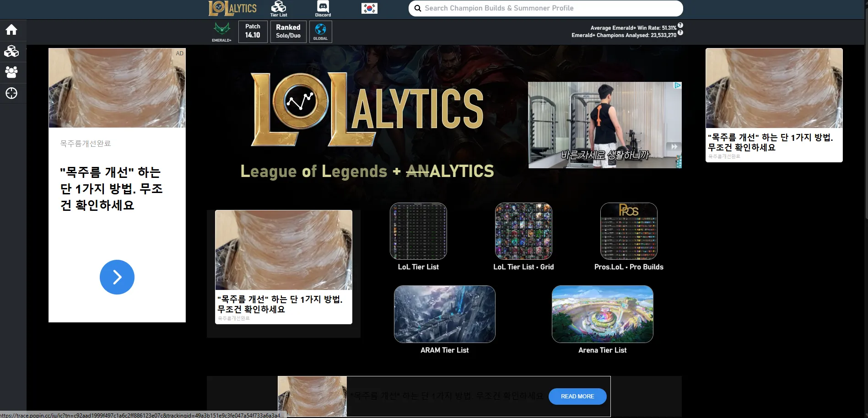
Task: Open the LoL Tier List thumbnail
Action: tap(418, 231)
